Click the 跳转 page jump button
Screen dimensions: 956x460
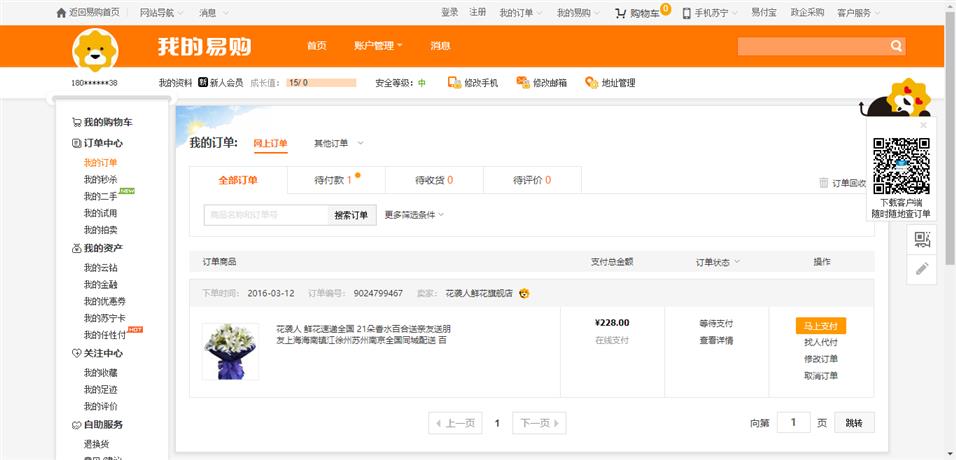[854, 423]
